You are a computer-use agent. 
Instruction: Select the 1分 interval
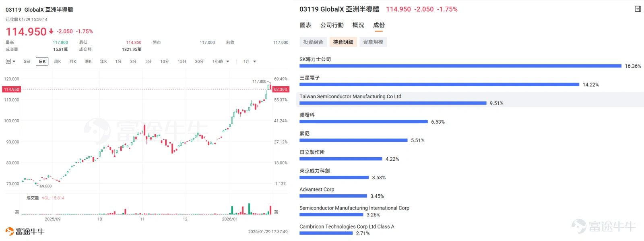(x=118, y=62)
